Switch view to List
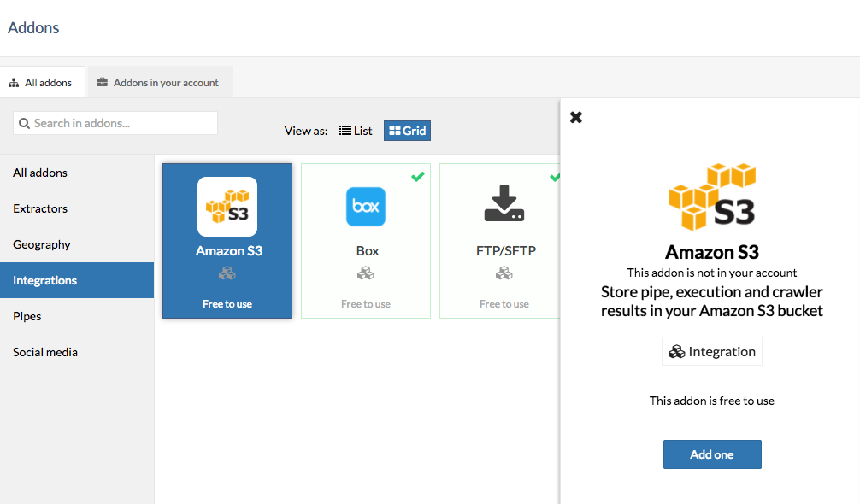The image size is (860, 504). click(x=356, y=130)
